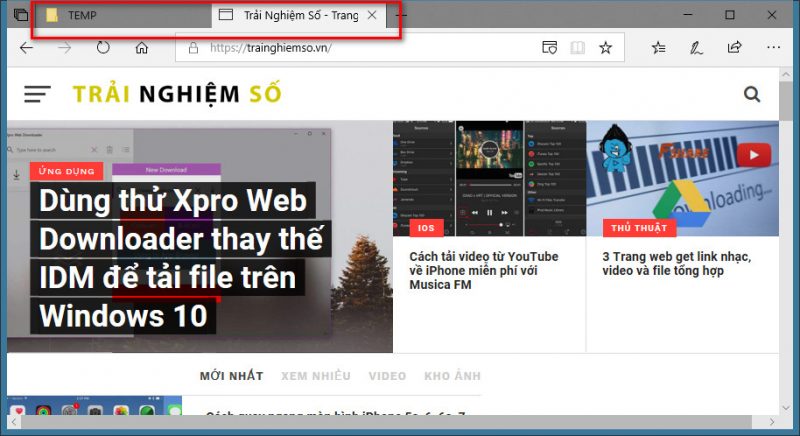Viewport: 800px width, 436px height.
Task: Open the tabs set aside icon
Action: (21, 15)
